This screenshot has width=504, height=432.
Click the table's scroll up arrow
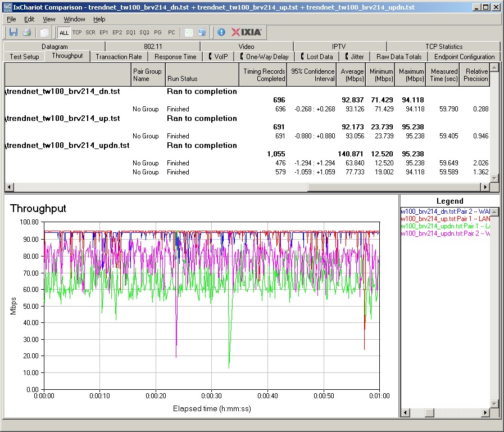[494, 67]
